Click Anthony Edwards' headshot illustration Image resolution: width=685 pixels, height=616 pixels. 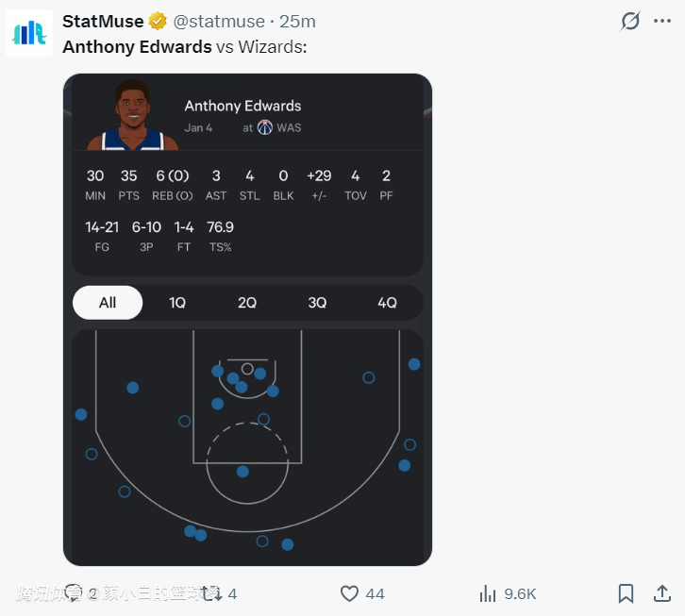[x=133, y=116]
